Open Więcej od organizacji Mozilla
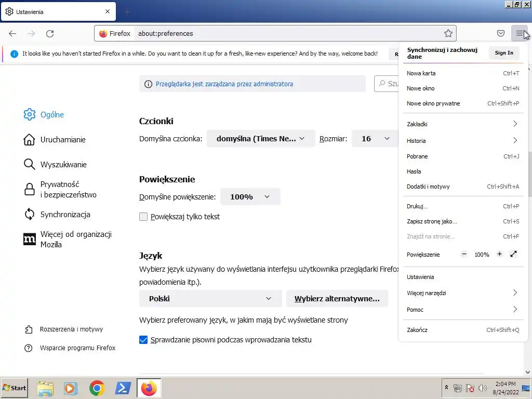 coord(68,239)
